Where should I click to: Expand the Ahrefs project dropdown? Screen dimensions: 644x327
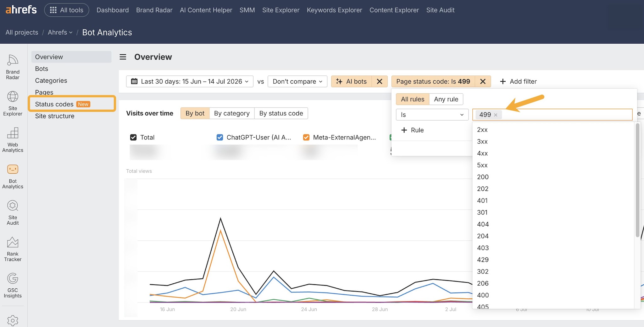click(x=60, y=32)
